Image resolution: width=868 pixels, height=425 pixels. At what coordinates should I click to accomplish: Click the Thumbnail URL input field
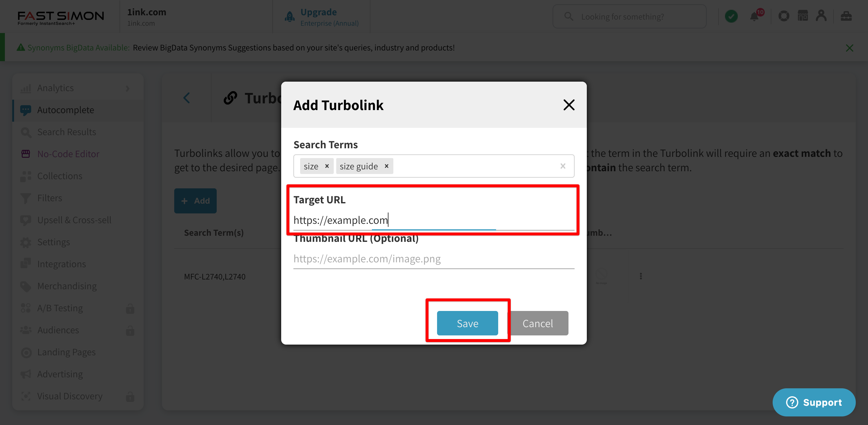pyautogui.click(x=434, y=259)
